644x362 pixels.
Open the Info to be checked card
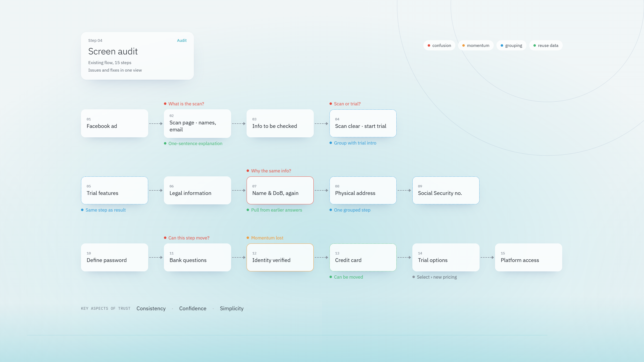tap(280, 123)
